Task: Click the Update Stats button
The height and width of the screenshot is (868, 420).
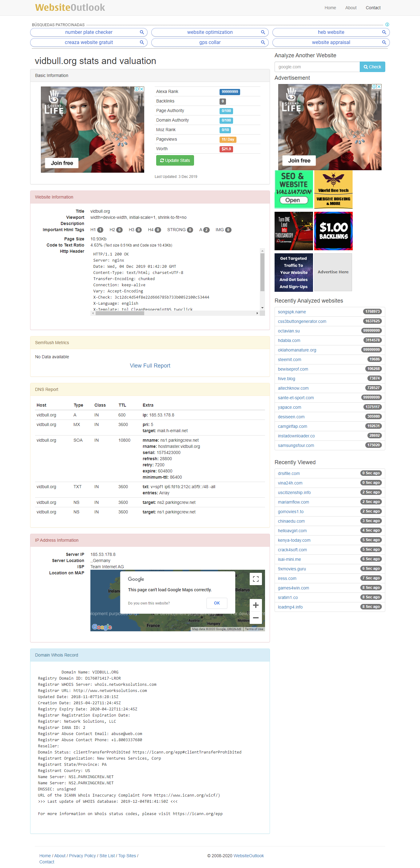Action: pyautogui.click(x=175, y=160)
